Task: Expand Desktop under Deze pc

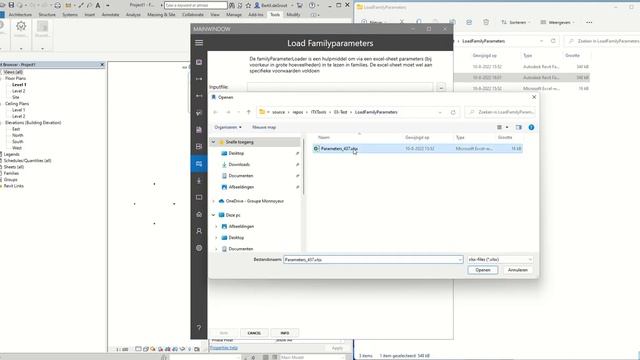Action: click(216, 238)
